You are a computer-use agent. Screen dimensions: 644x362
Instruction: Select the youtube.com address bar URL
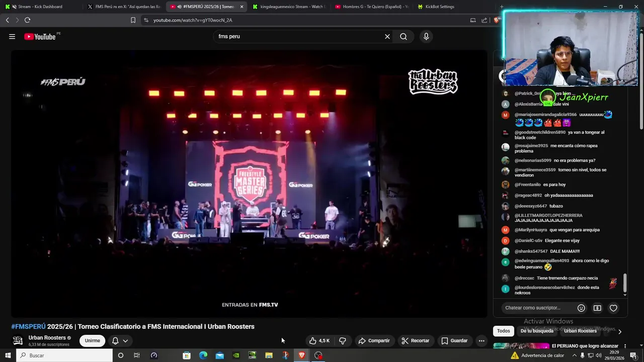pos(193,20)
